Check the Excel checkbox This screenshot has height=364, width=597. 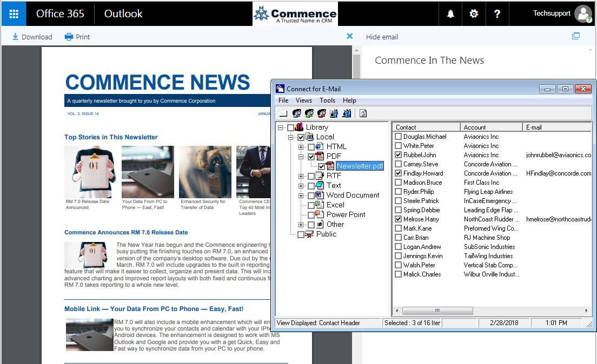coord(311,205)
